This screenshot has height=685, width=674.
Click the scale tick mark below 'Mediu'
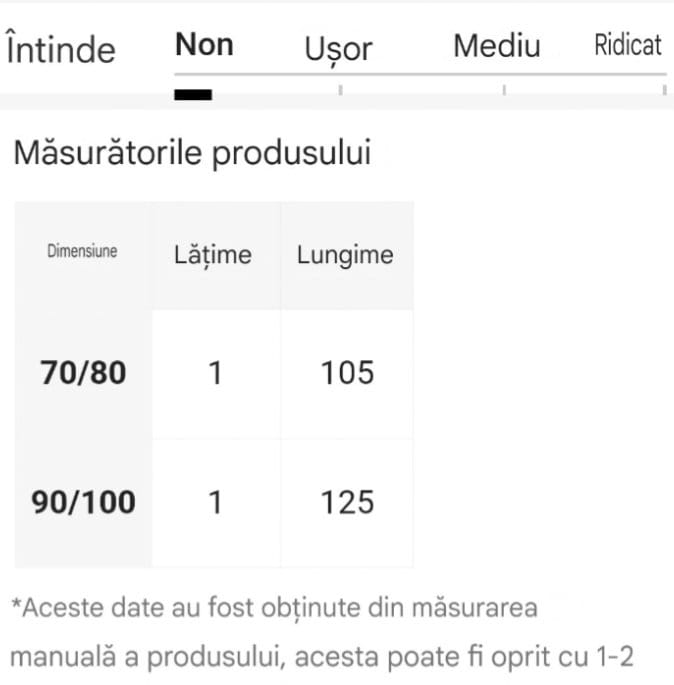point(504,91)
